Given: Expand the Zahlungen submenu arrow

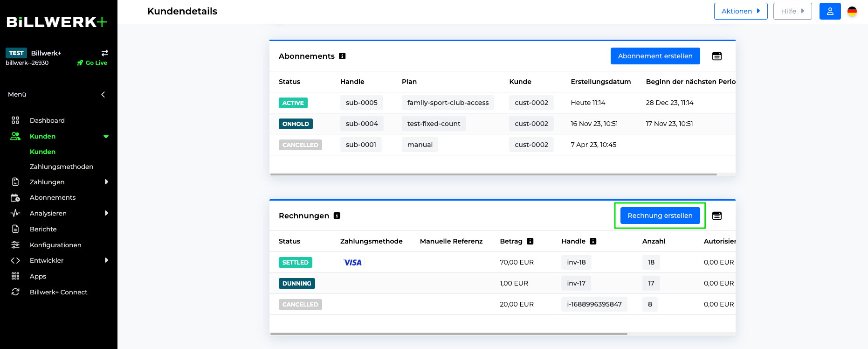Looking at the screenshot, I should click(106, 182).
